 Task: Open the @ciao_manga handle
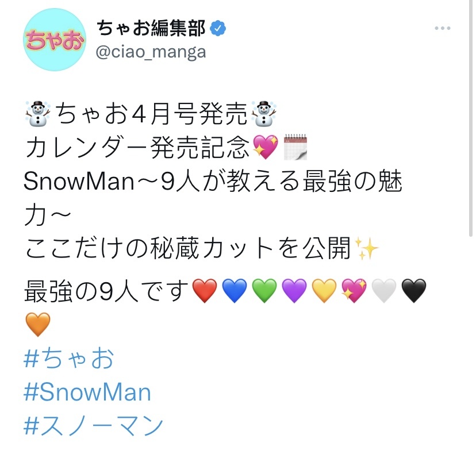(x=151, y=52)
